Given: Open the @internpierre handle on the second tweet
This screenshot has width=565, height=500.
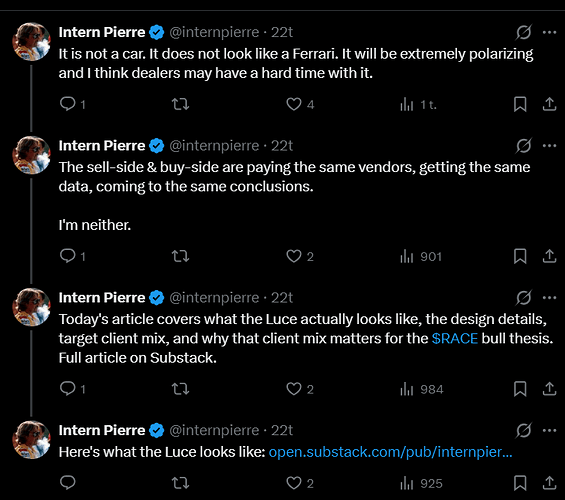Looking at the screenshot, I should 214,146.
